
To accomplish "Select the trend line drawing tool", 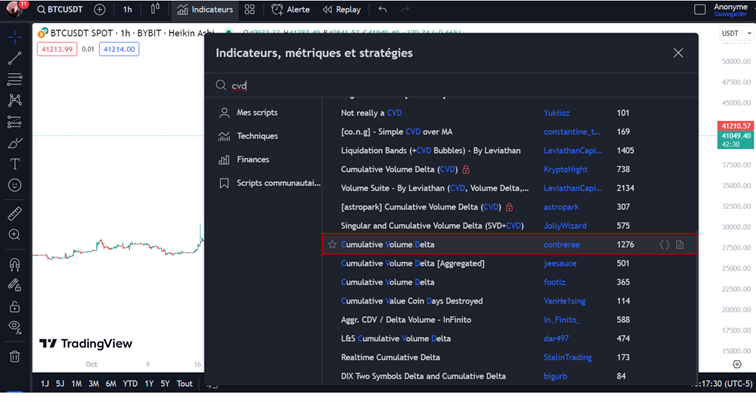I will point(15,58).
